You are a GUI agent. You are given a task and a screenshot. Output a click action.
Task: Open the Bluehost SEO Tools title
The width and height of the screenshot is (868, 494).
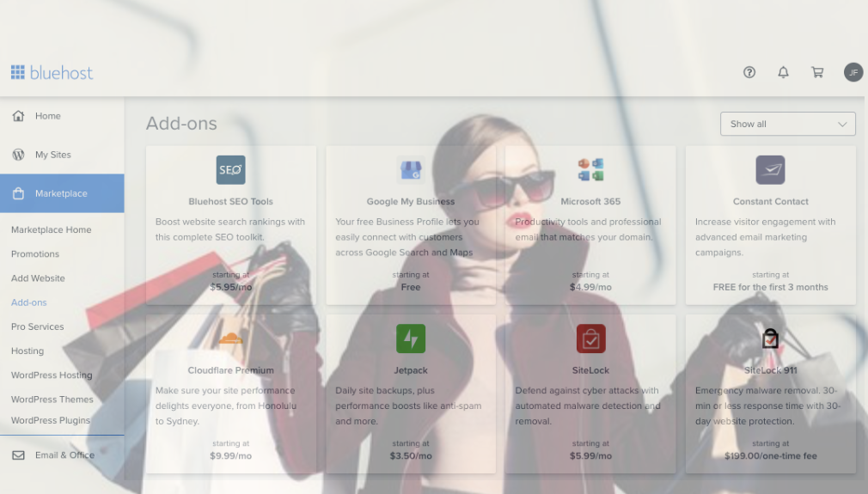[231, 201]
